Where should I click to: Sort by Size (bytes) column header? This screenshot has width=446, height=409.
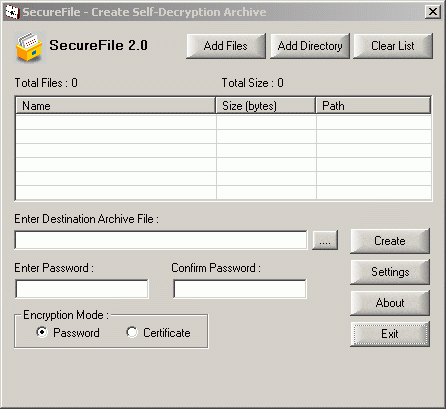(266, 106)
